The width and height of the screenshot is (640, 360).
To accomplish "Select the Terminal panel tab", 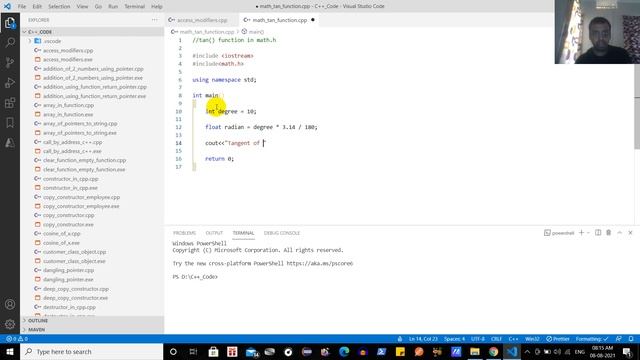I will [243, 233].
